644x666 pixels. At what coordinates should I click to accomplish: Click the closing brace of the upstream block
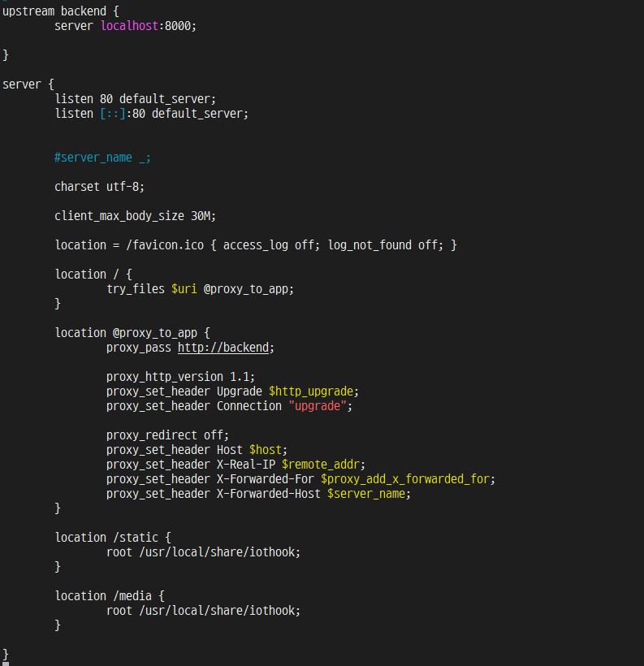tap(6, 55)
